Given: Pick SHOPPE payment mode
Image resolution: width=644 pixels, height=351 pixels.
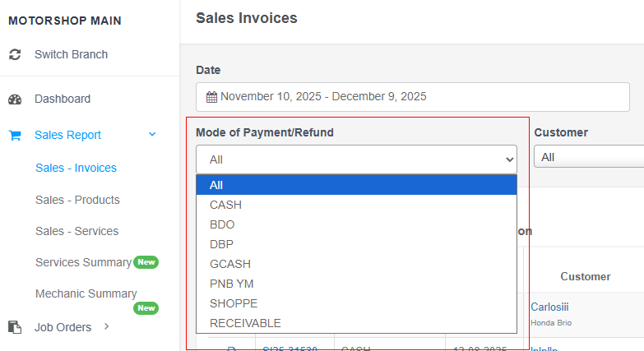Looking at the screenshot, I should tap(356, 303).
